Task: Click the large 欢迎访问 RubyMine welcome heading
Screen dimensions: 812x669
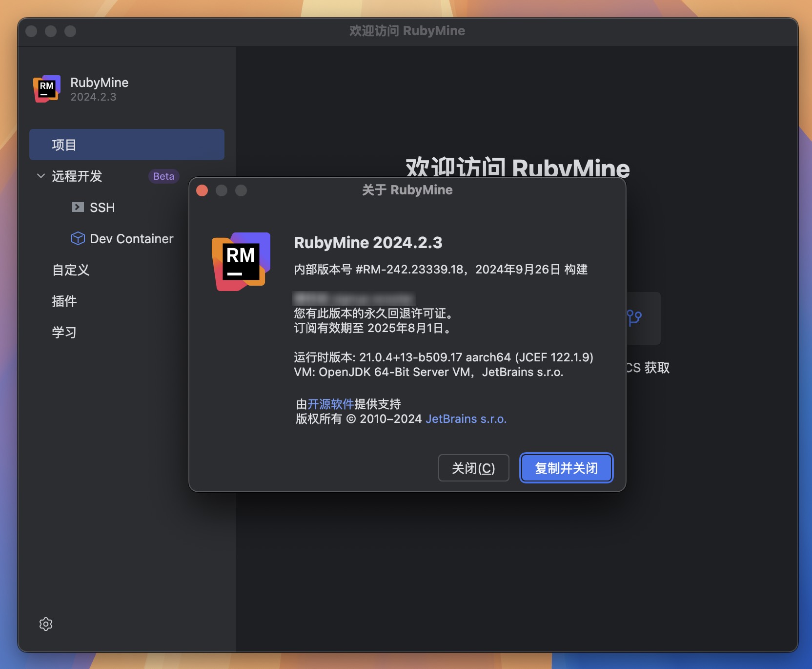Action: click(518, 167)
